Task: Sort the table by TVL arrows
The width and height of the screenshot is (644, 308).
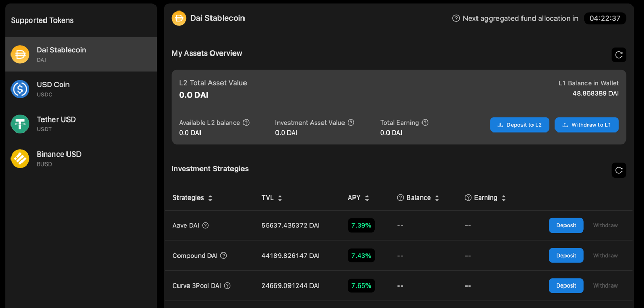Action: click(x=280, y=198)
